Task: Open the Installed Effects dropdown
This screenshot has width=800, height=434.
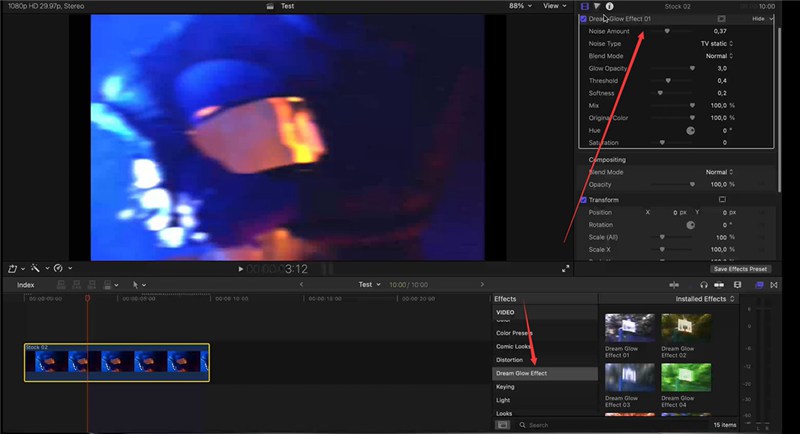Action: [705, 299]
